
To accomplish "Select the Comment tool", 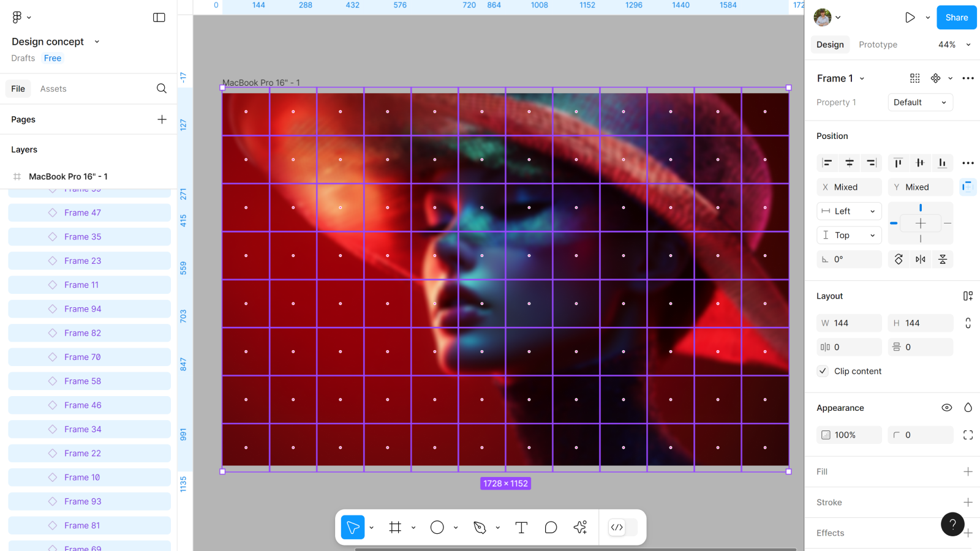I will point(551,527).
